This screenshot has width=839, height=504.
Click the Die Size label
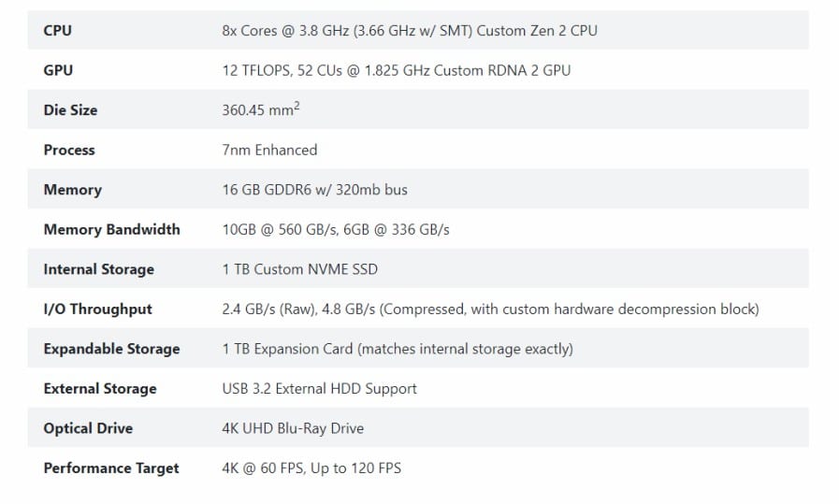point(70,109)
